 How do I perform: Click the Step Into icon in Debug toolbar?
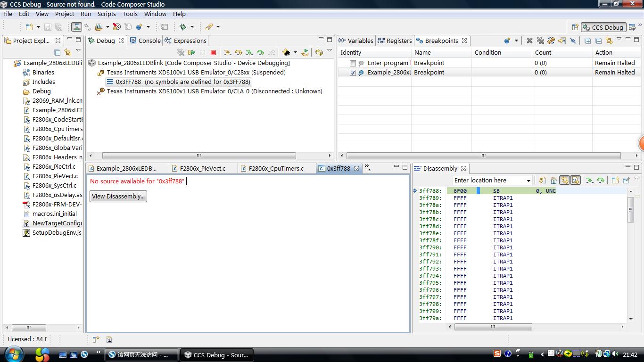(x=227, y=52)
